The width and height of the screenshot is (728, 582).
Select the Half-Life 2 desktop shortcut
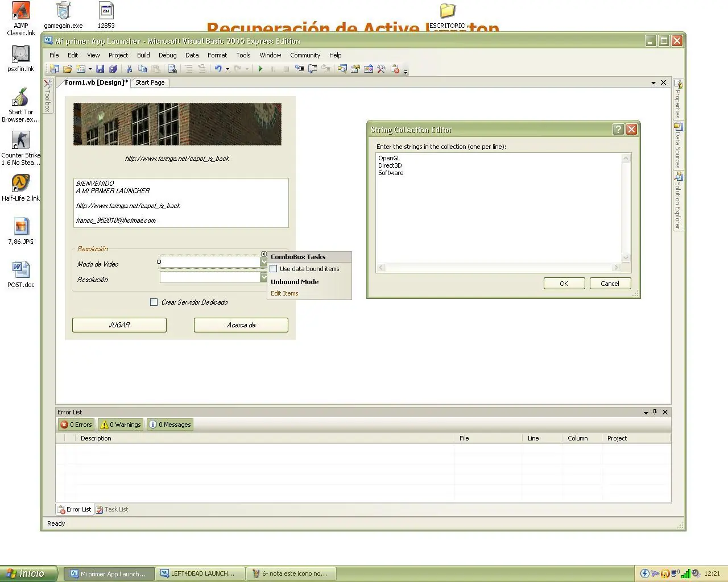(21, 188)
